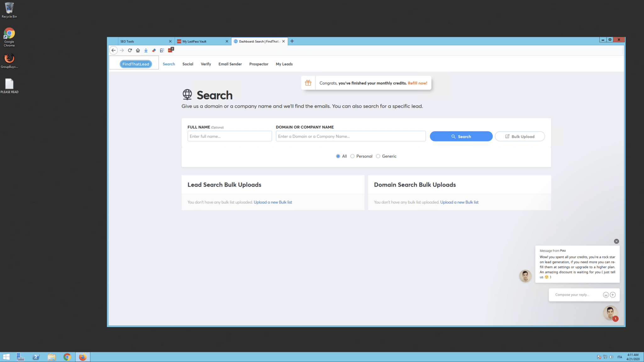Switch to the My LastPass Vault tab
Screen dimensions: 644x362
pyautogui.click(x=203, y=41)
